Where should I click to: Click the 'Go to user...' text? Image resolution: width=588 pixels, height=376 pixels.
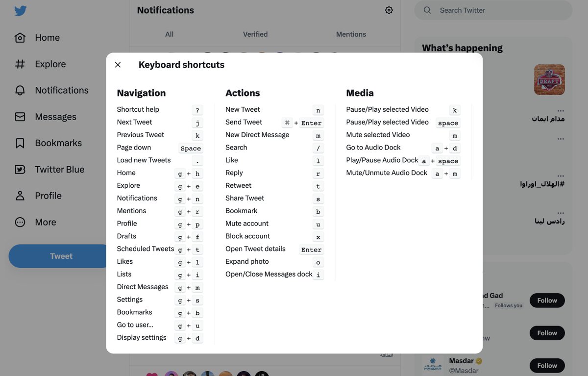135,325
